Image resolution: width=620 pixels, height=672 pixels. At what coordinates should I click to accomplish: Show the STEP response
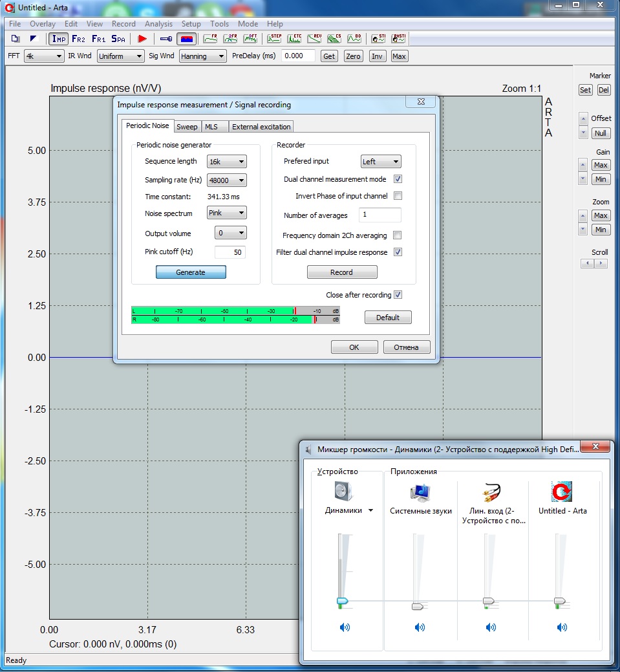pos(274,39)
